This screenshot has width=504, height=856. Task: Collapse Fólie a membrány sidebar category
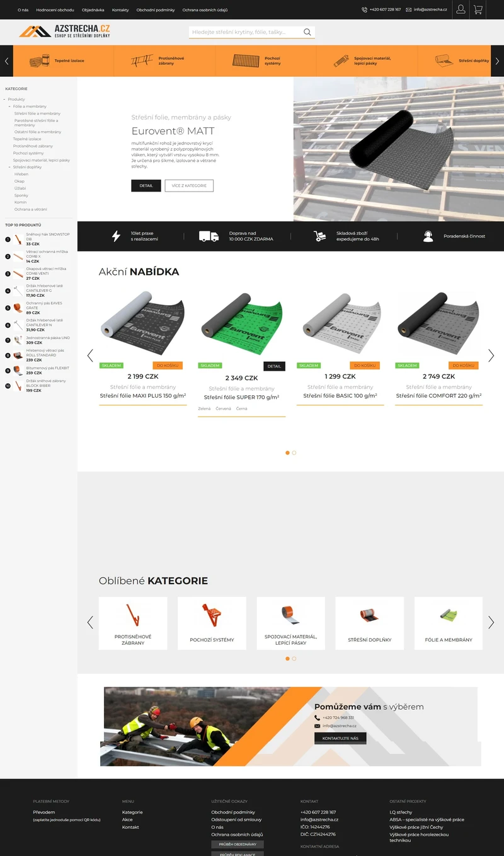9,107
